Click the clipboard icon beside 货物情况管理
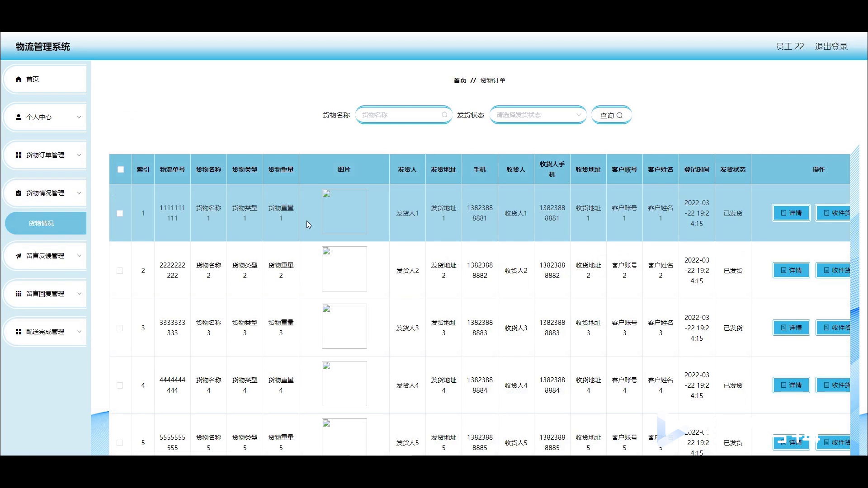The image size is (868, 488). (x=19, y=193)
